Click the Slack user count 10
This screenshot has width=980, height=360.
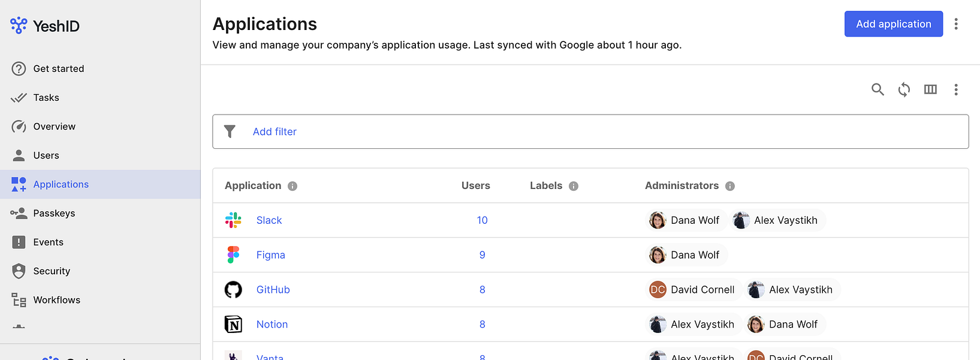pyautogui.click(x=482, y=220)
